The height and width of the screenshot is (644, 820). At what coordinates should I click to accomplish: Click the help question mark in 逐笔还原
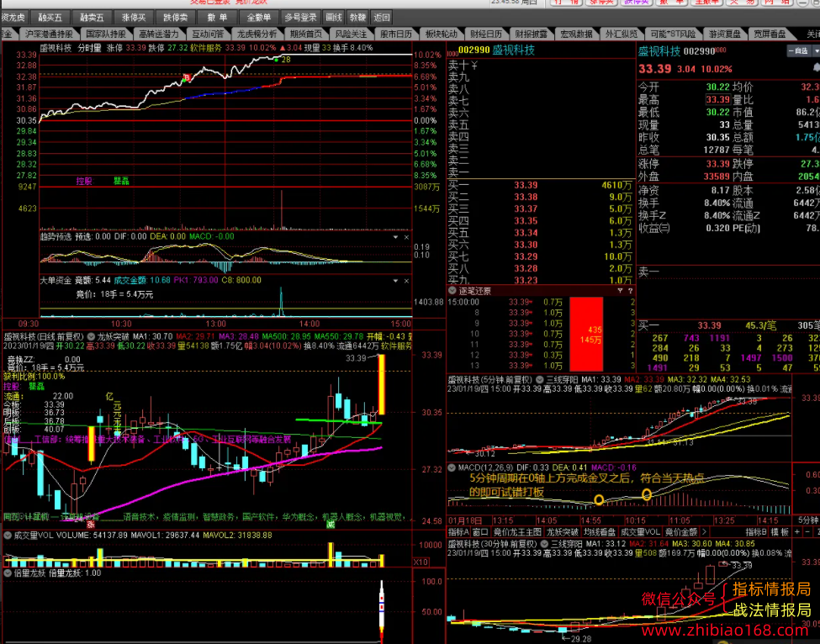pyautogui.click(x=630, y=291)
